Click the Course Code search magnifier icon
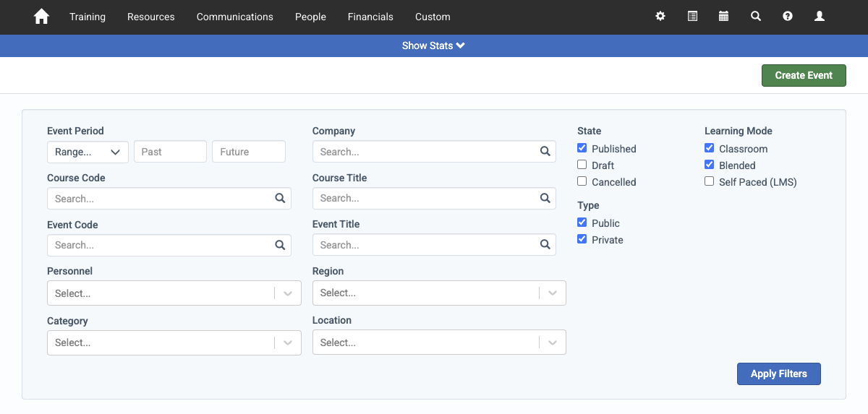This screenshot has width=868, height=414. (x=280, y=199)
